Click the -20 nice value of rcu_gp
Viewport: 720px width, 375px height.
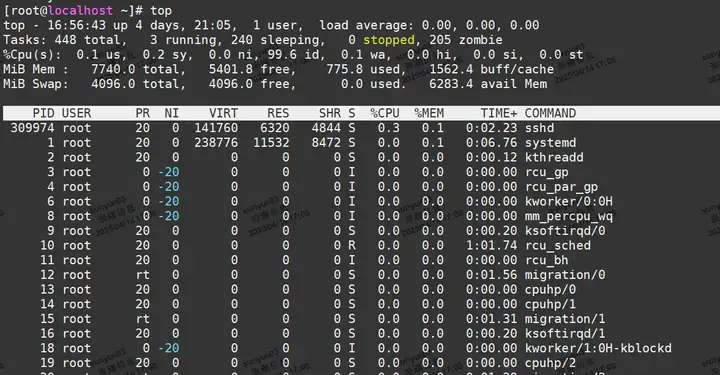click(169, 172)
